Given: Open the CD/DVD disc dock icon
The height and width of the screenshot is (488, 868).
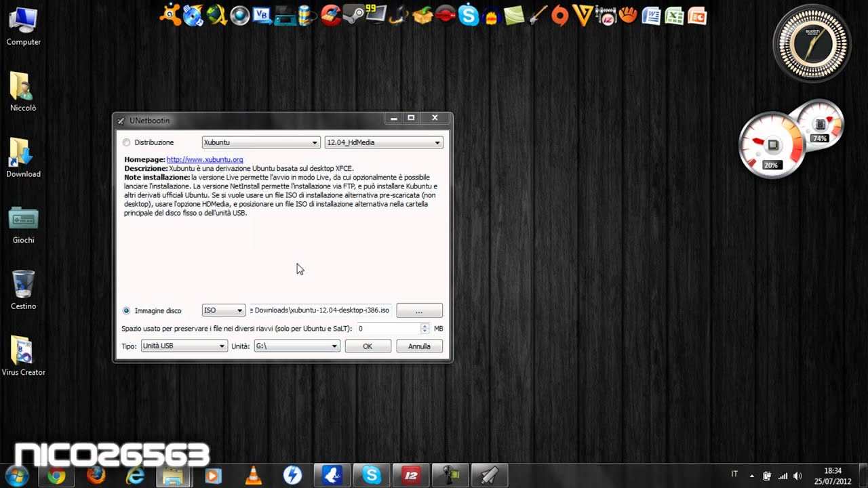Looking at the screenshot, I should (x=194, y=15).
